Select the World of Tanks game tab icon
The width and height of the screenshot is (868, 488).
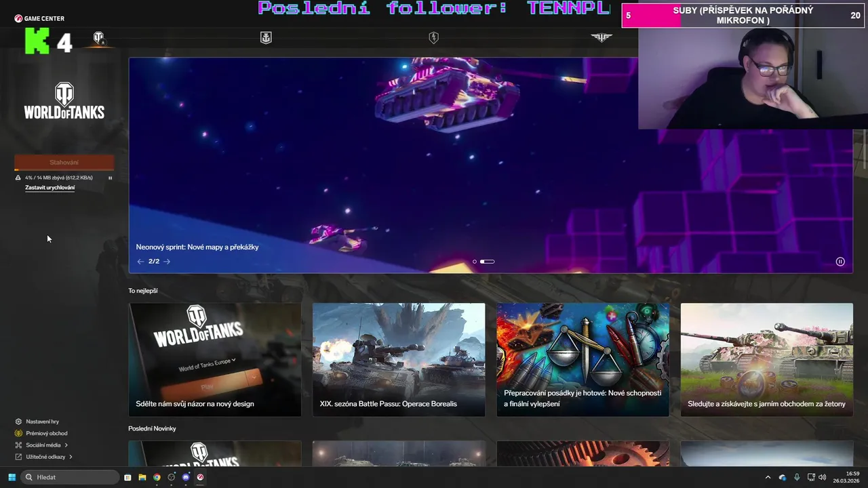pyautogui.click(x=98, y=38)
